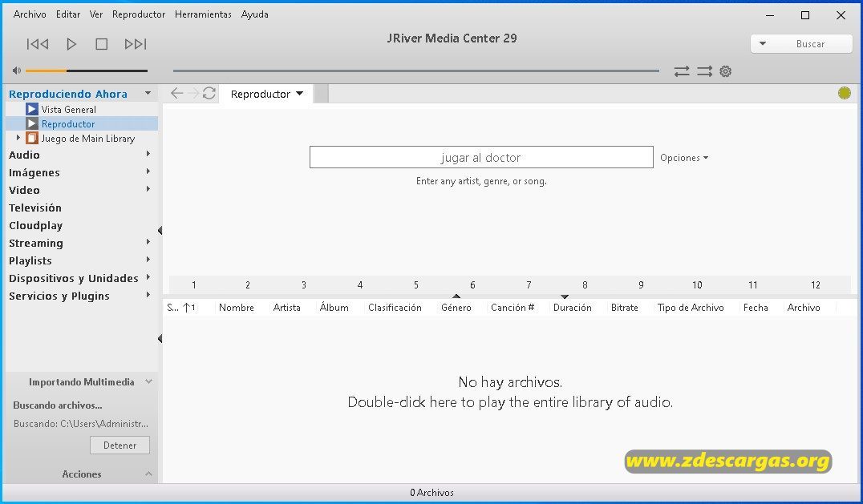863x504 pixels.
Task: Collapse the Reproduciendo Ahora section
Action: pos(148,94)
